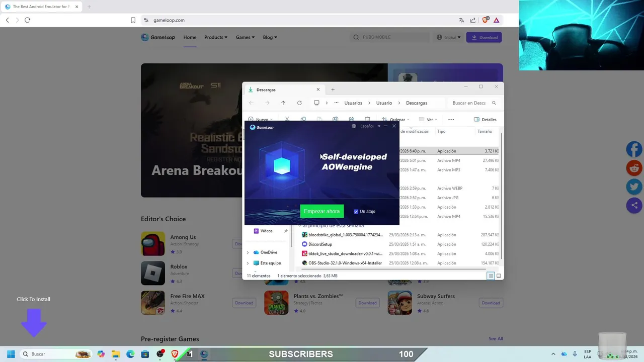Click the monitor icon in Explorer address bar

point(316,103)
